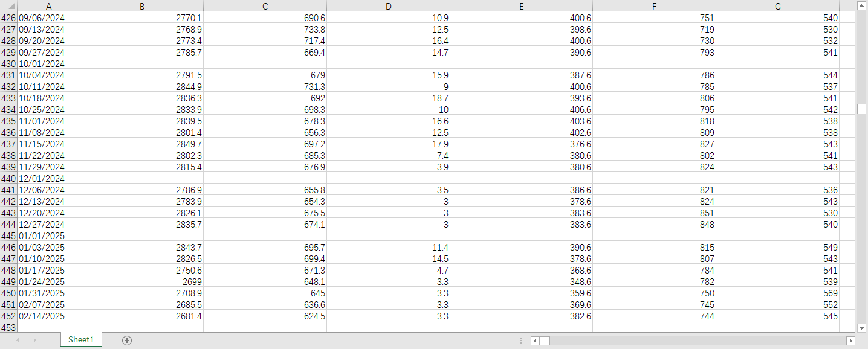Select cell with value 827
The width and height of the screenshot is (868, 349).
click(x=654, y=144)
